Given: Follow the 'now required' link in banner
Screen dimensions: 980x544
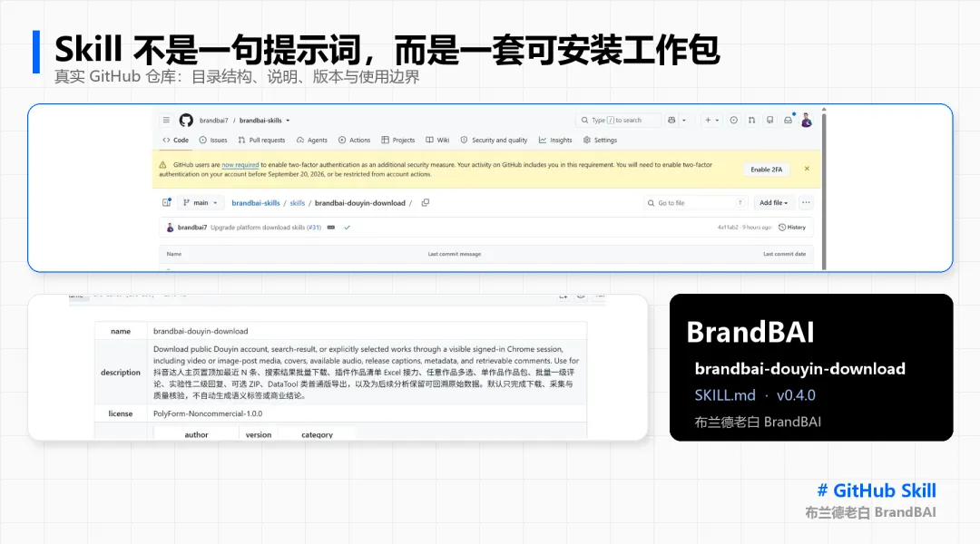Looking at the screenshot, I should point(240,165).
